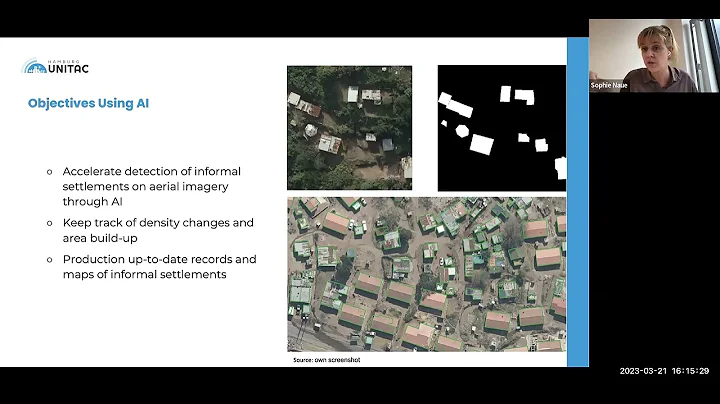Image resolution: width=720 pixels, height=404 pixels.
Task: Open the aerial forest settlement photo
Action: 349,128
